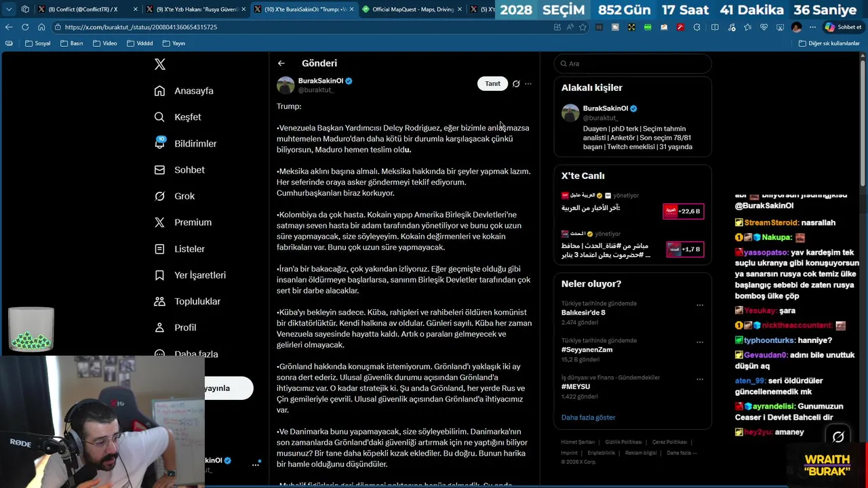Add page to favorites star icon
Viewport: 868px width, 488px height.
583,27
